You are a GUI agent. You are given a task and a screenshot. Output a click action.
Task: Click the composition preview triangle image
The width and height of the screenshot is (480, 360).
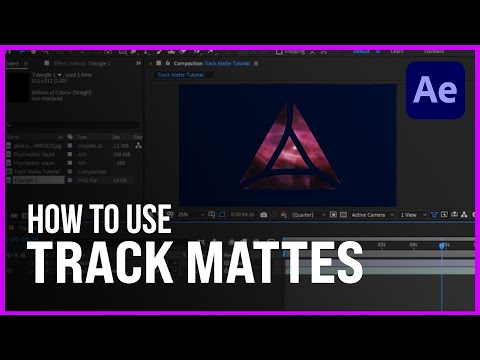tap(290, 145)
